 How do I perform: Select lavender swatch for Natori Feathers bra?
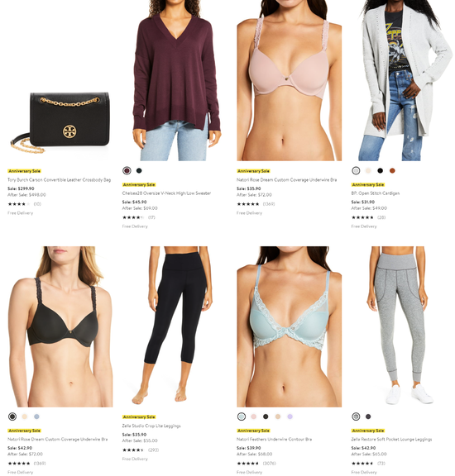(x=290, y=416)
